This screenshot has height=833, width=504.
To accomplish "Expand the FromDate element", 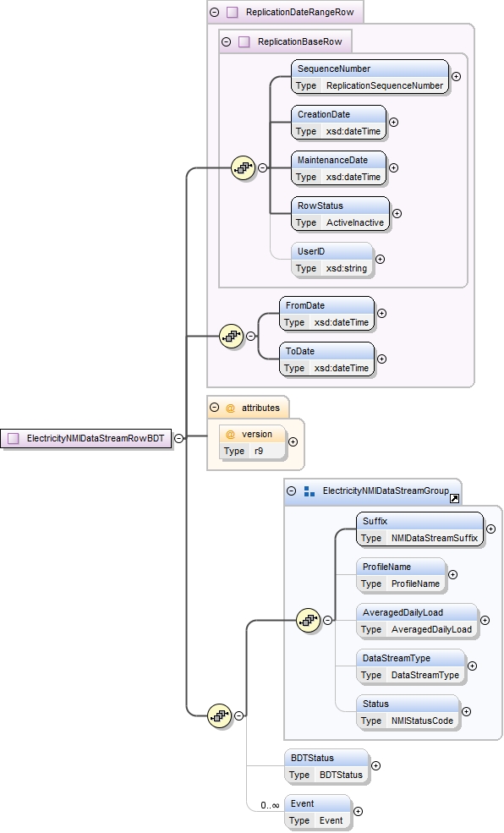I will (381, 314).
